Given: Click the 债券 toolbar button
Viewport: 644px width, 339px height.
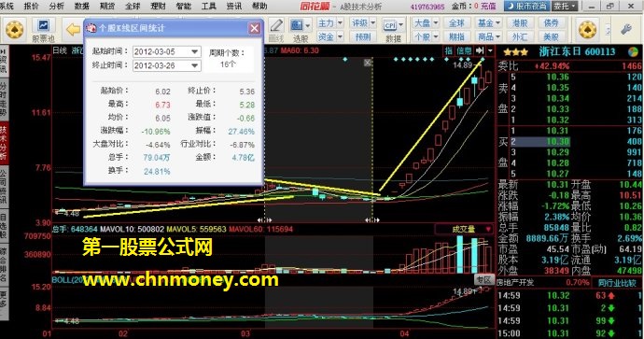Looking at the screenshot, I should [552, 23].
